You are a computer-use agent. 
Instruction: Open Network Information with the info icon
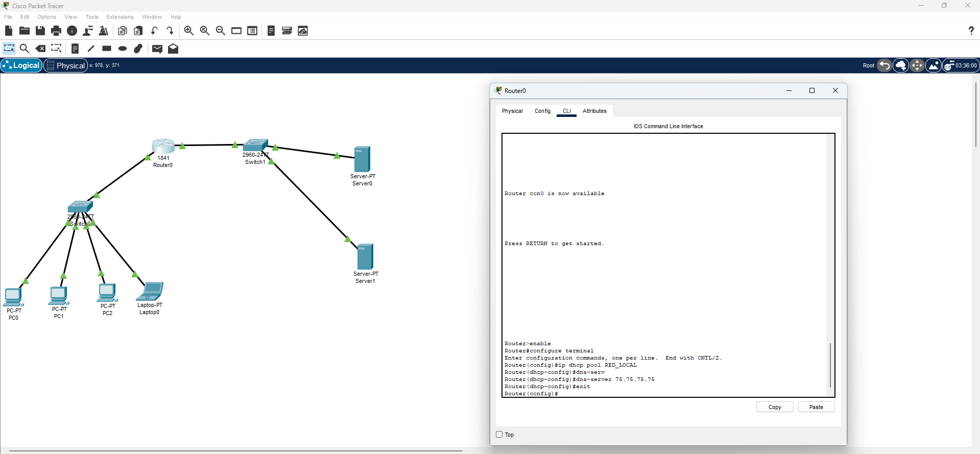(72, 31)
